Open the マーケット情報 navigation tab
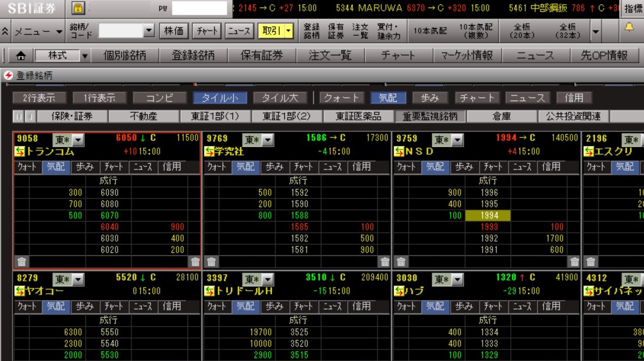The image size is (644, 361). pos(467,55)
